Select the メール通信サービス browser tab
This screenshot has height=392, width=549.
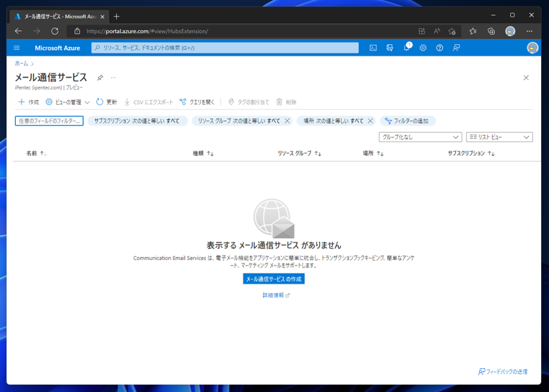point(59,17)
